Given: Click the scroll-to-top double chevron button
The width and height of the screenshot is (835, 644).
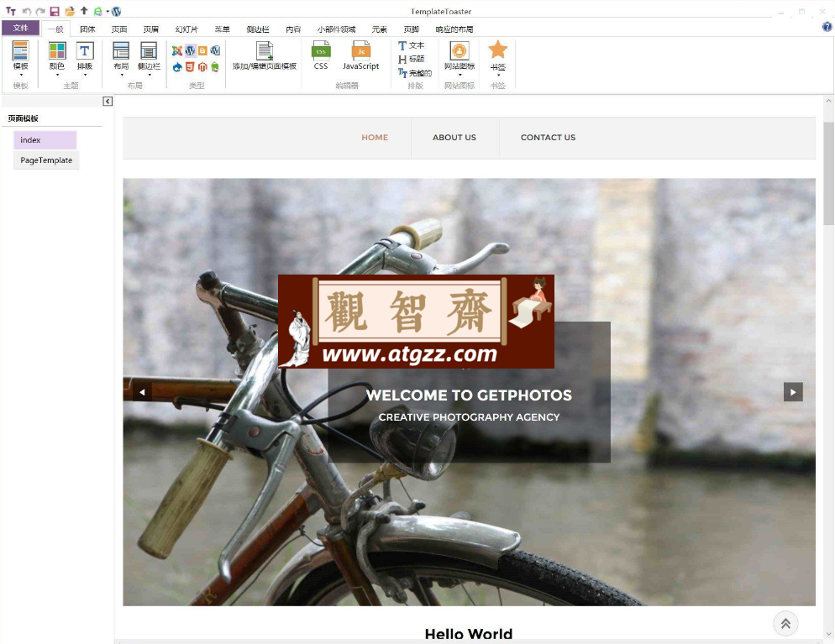Looking at the screenshot, I should 785,624.
